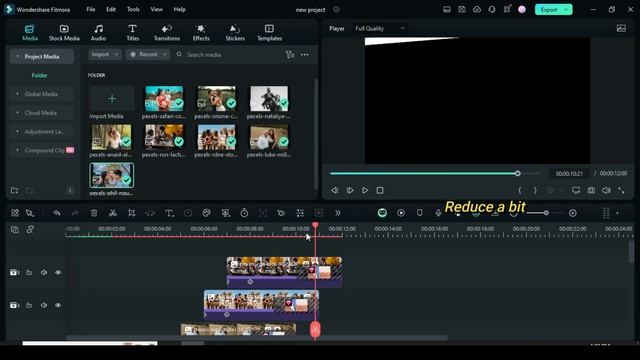Switch to the Audio tab
640x360 pixels.
(98, 33)
